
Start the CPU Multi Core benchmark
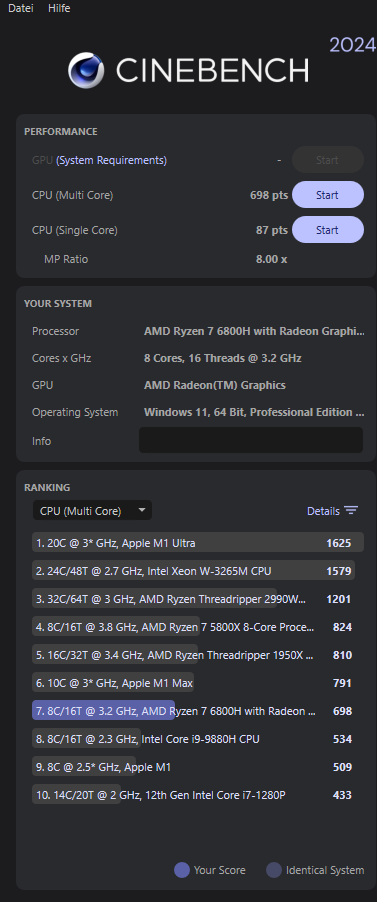[328, 195]
